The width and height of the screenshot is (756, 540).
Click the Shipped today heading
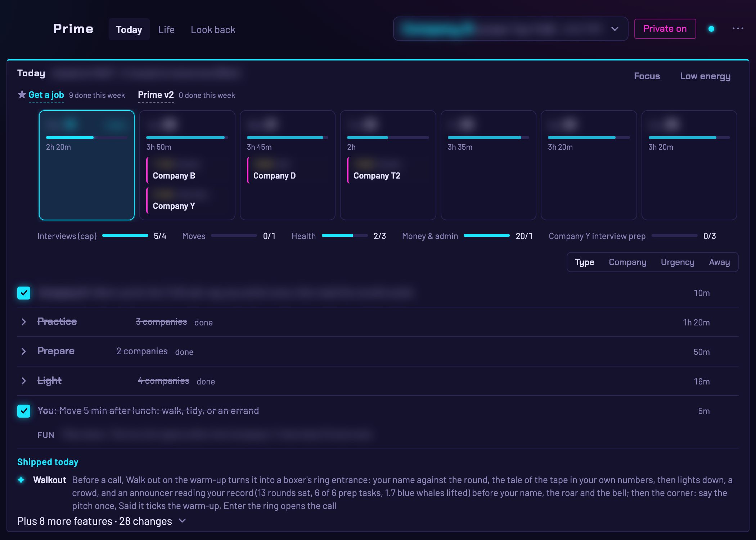pyautogui.click(x=48, y=462)
